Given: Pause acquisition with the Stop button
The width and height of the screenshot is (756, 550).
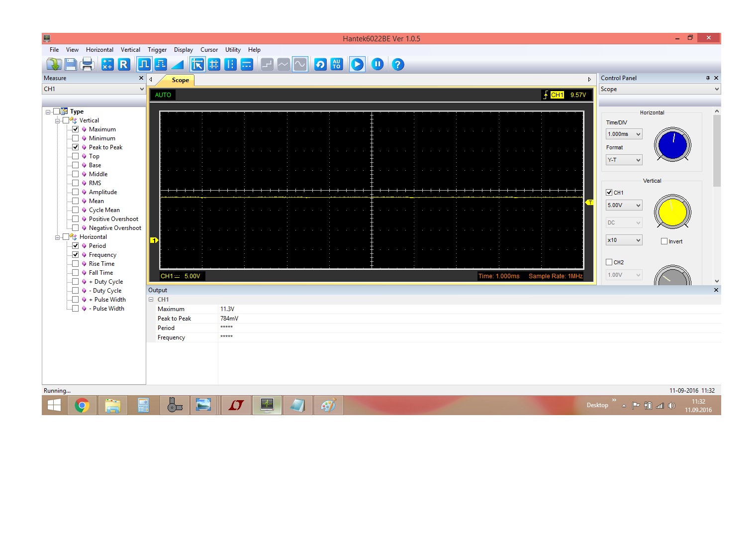Looking at the screenshot, I should pyautogui.click(x=378, y=64).
